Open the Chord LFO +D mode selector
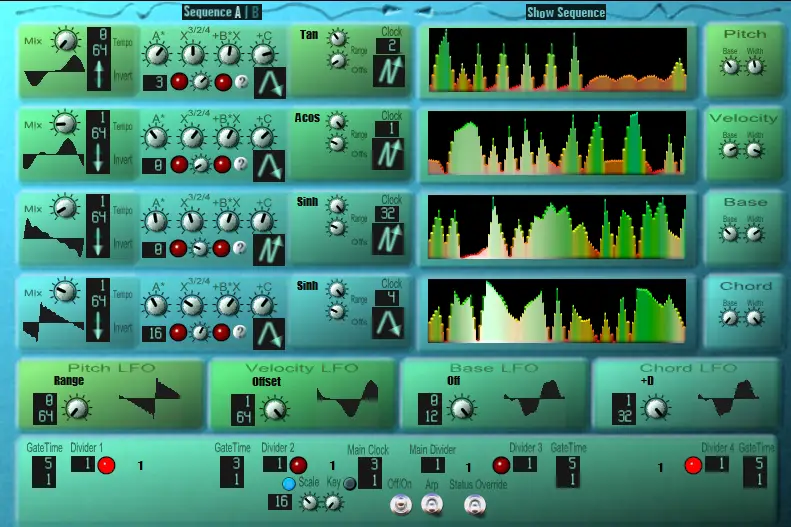The image size is (791, 527). coord(647,380)
